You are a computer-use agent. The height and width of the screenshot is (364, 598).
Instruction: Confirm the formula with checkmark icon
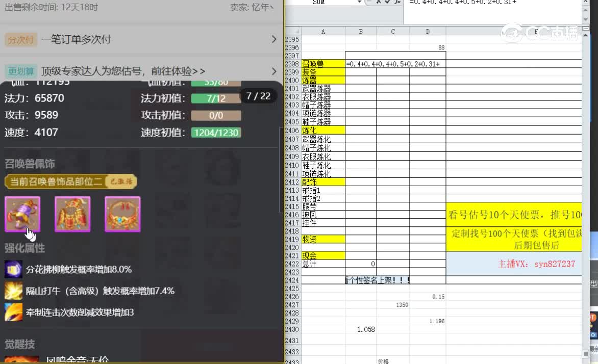click(x=388, y=2)
